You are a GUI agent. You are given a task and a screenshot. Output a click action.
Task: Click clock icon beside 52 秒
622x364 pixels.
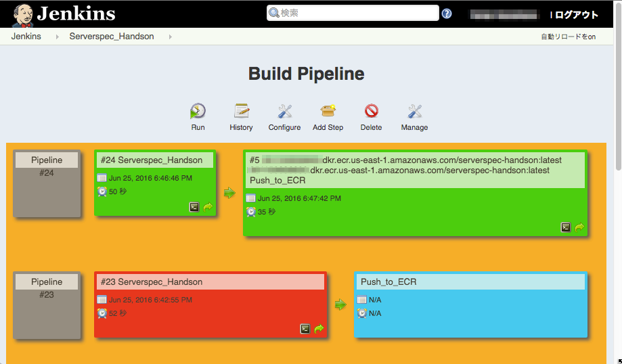tap(102, 313)
